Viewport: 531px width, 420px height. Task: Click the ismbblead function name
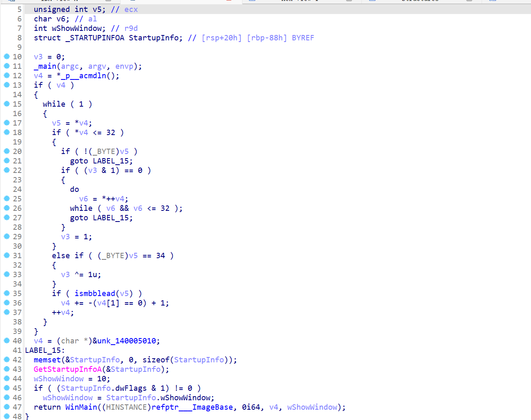pos(95,294)
